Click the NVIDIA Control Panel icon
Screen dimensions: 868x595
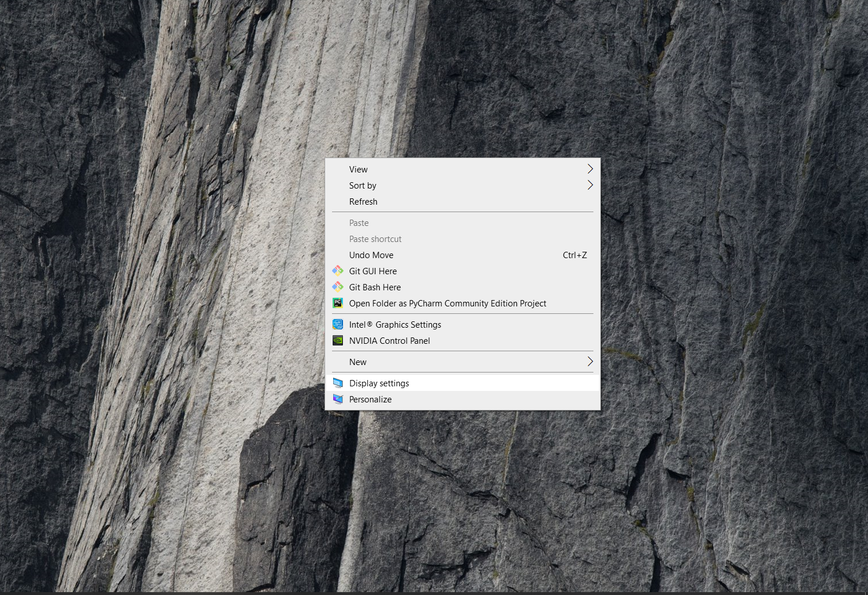click(338, 340)
